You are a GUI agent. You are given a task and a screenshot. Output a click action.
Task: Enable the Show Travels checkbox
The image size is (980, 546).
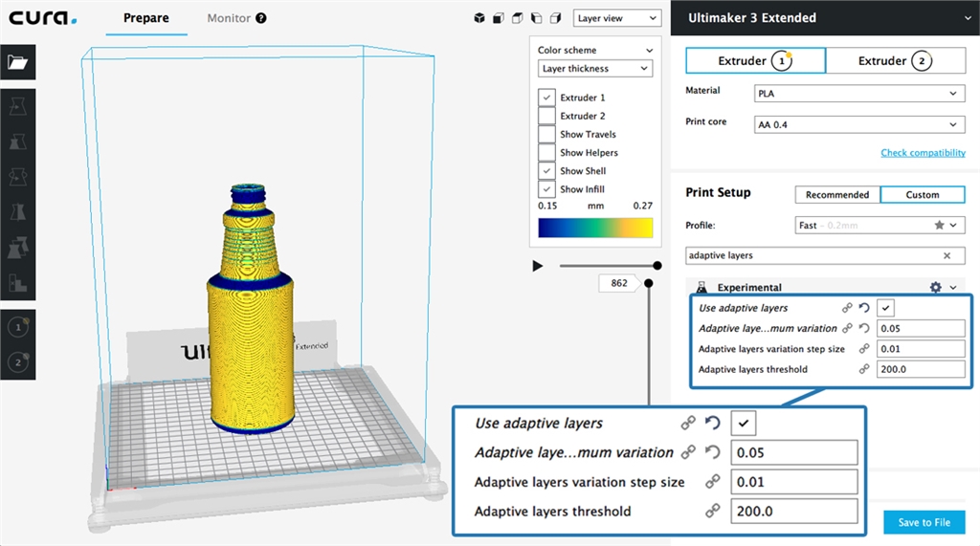(x=546, y=135)
